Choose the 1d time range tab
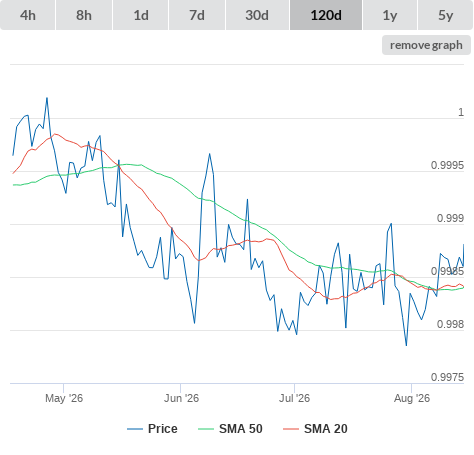The image size is (474, 455). (141, 15)
